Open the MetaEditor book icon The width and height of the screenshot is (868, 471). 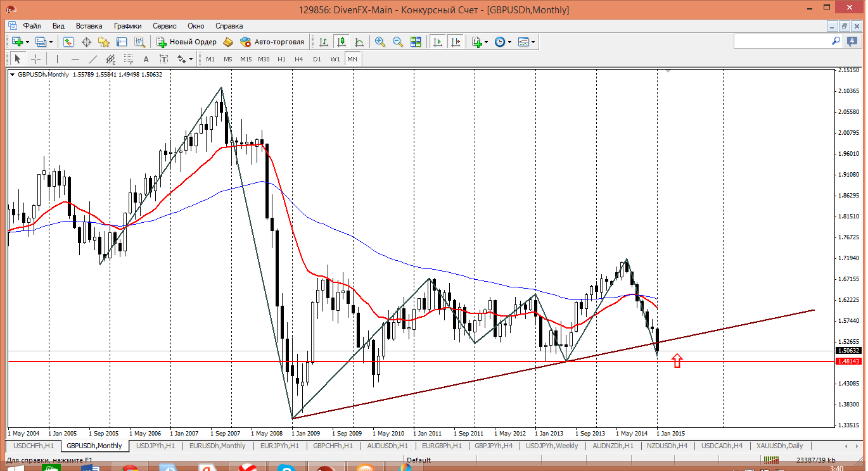point(228,42)
